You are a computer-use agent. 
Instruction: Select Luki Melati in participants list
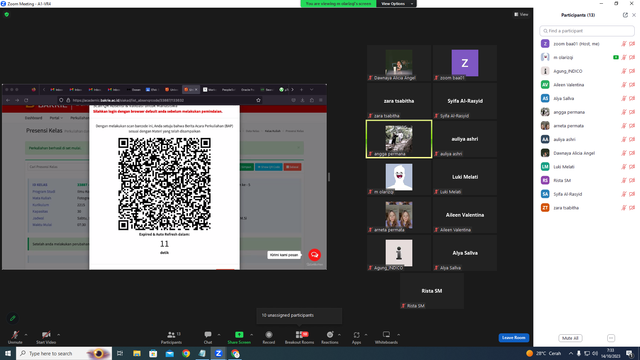587,167
